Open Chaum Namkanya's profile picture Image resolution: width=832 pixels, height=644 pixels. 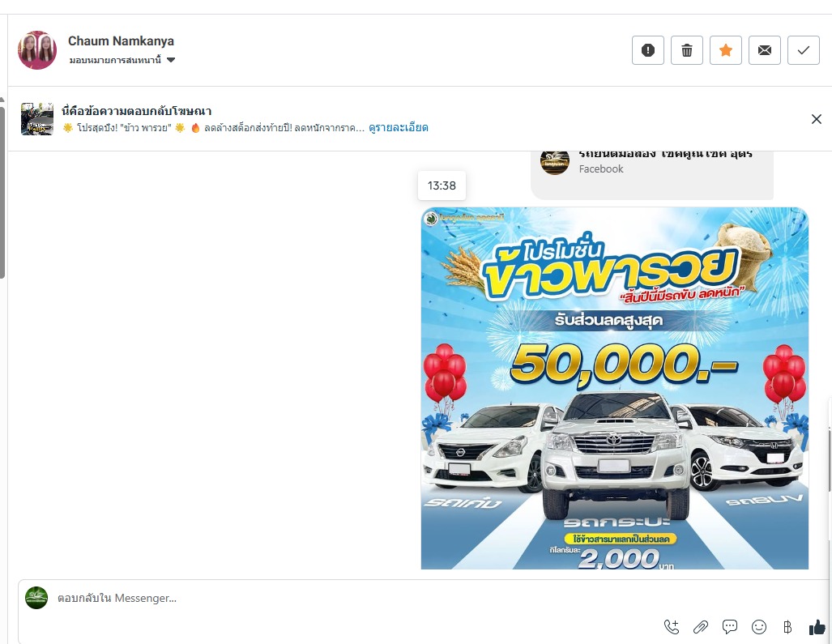point(37,50)
